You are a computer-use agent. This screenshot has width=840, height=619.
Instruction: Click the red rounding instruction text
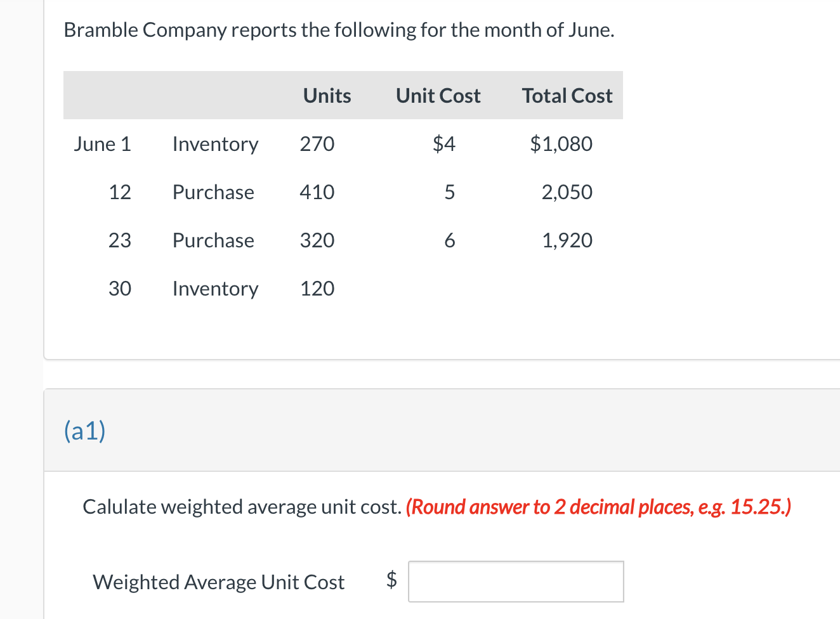coord(598,507)
